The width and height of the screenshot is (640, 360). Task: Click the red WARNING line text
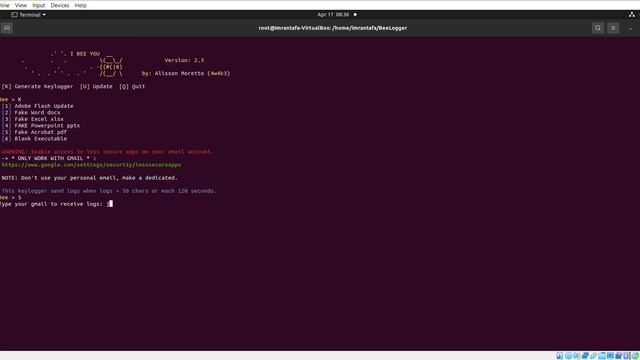107,152
